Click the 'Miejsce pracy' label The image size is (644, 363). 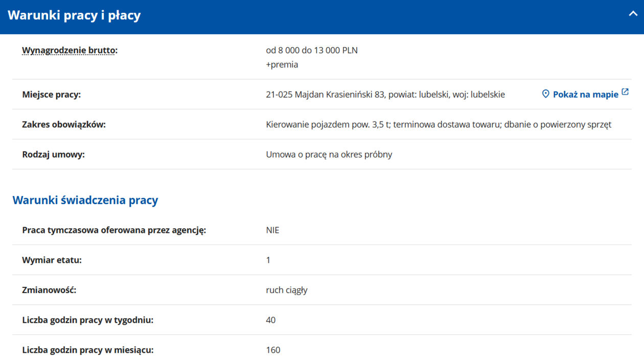pyautogui.click(x=51, y=94)
